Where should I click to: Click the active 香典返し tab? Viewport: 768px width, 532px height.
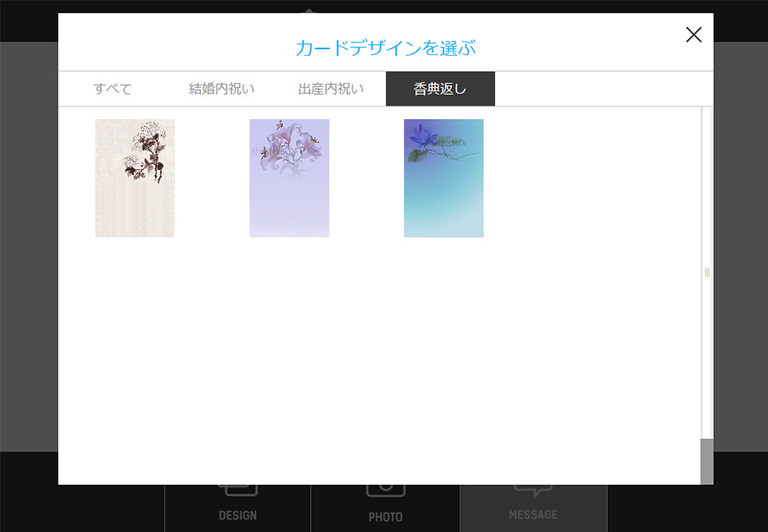point(440,89)
